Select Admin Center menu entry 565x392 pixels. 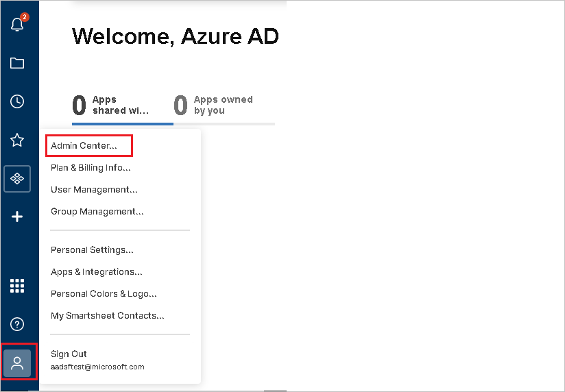(84, 145)
